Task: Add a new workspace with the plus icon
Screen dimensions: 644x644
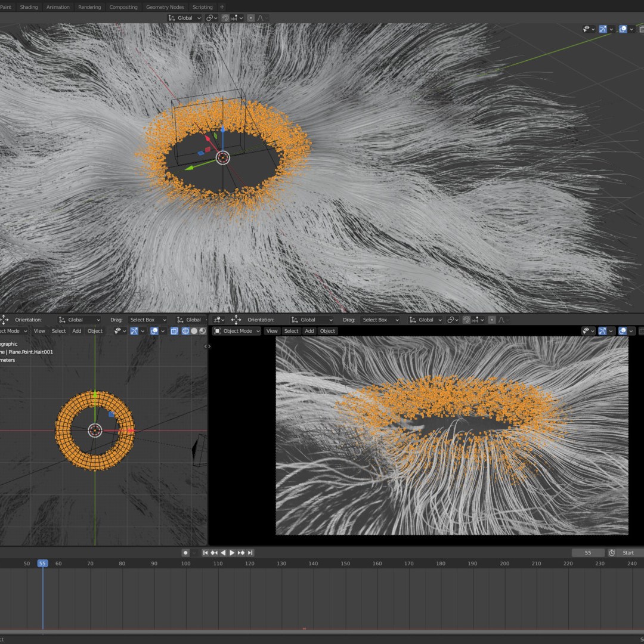Action: click(x=222, y=7)
